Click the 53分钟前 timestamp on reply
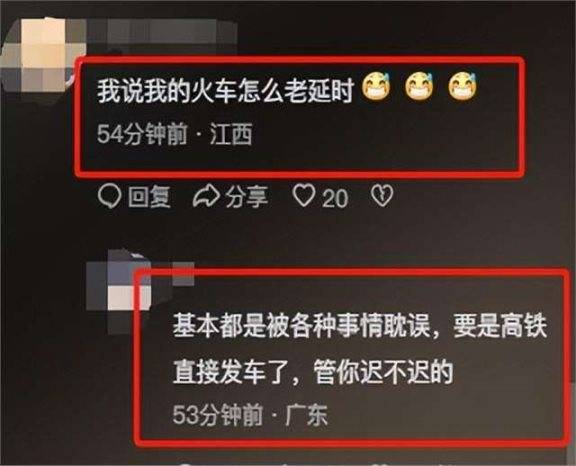Screen dimensions: 576x466 click(x=218, y=415)
